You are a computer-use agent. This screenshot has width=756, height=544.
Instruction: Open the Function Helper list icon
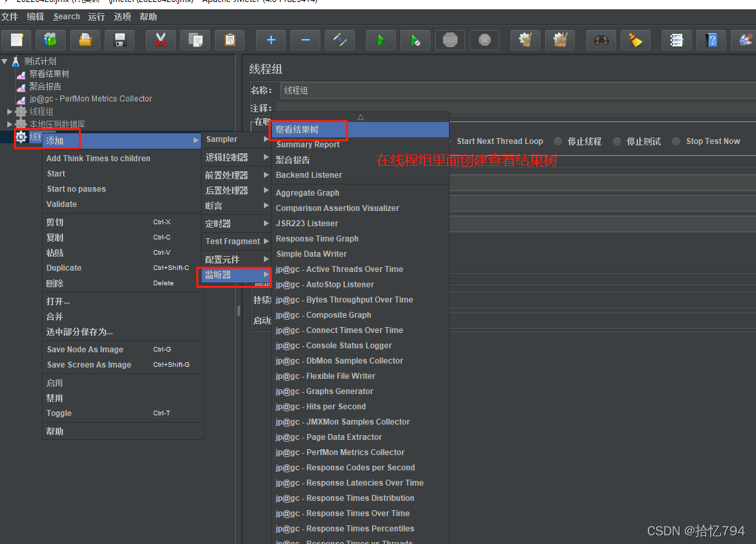tap(676, 40)
